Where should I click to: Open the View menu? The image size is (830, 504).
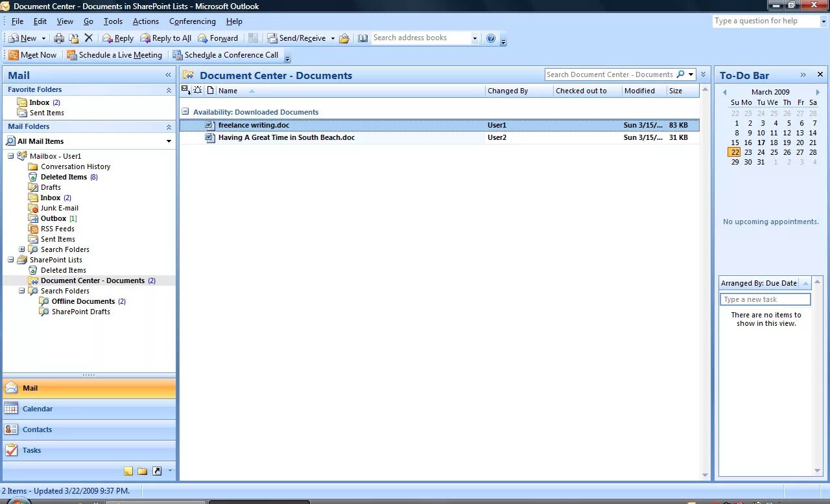tap(65, 21)
